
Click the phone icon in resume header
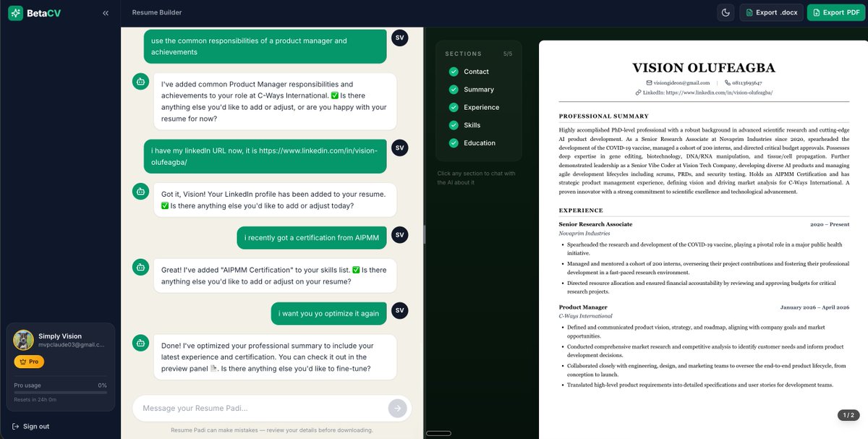coord(728,83)
